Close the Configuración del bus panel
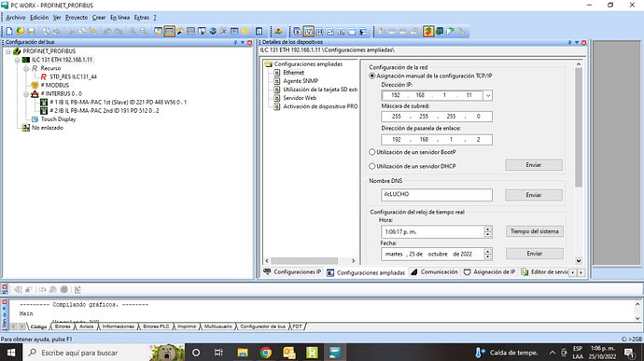 click(x=249, y=42)
